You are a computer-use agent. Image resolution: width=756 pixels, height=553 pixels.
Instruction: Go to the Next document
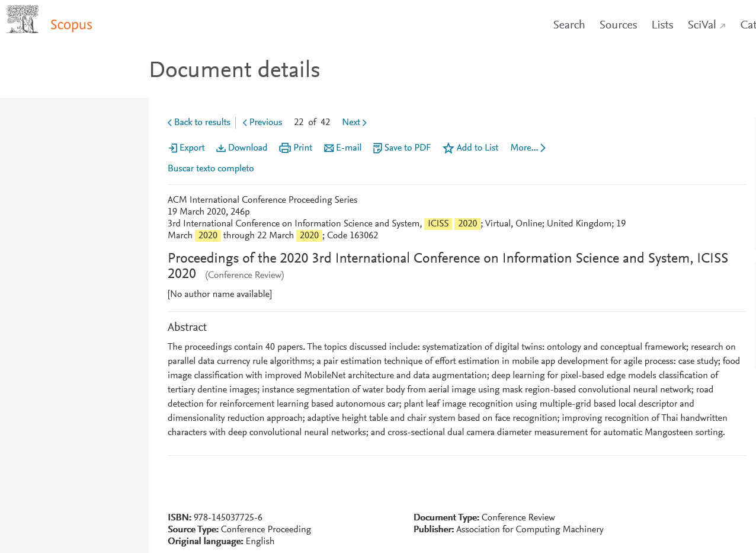pyautogui.click(x=354, y=123)
